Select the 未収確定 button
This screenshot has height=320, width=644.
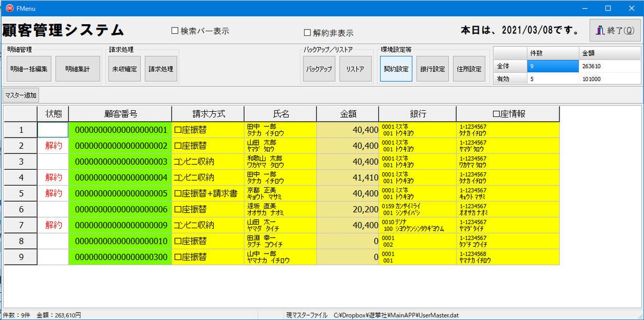click(125, 69)
